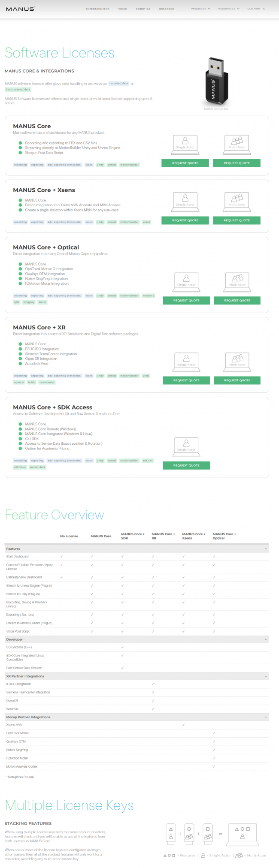Request quote for Core + Xsens Single Actor
This screenshot has width=279, height=868.
[x=185, y=220]
